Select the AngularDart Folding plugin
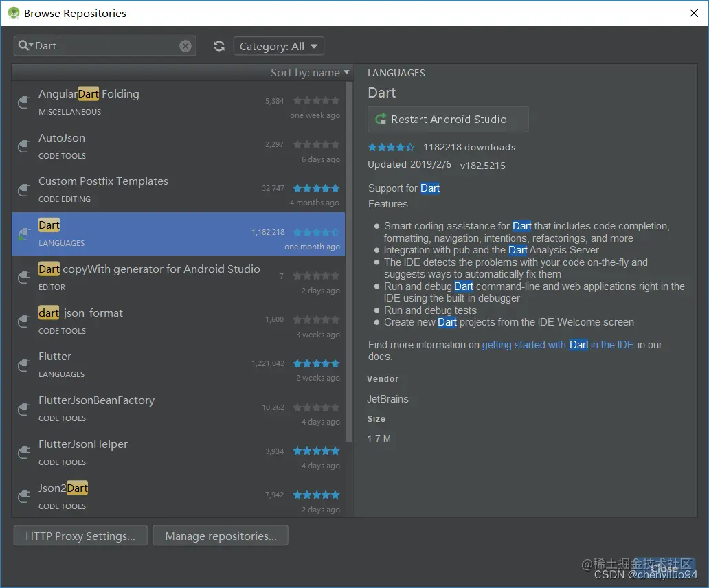The height and width of the screenshot is (588, 709). click(x=178, y=102)
